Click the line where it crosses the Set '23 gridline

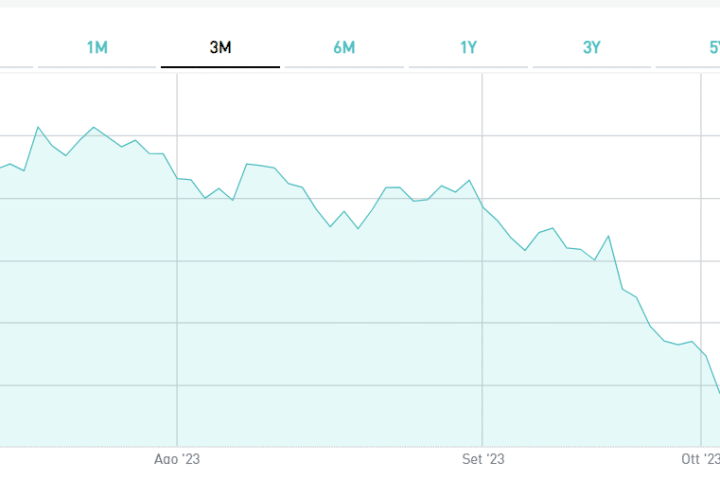(x=482, y=206)
